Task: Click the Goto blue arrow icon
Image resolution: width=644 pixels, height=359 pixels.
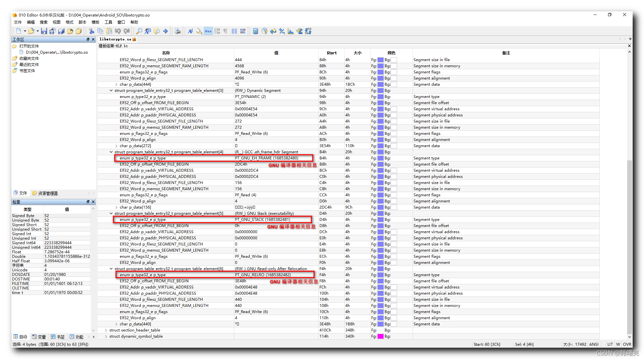Action: [165, 31]
